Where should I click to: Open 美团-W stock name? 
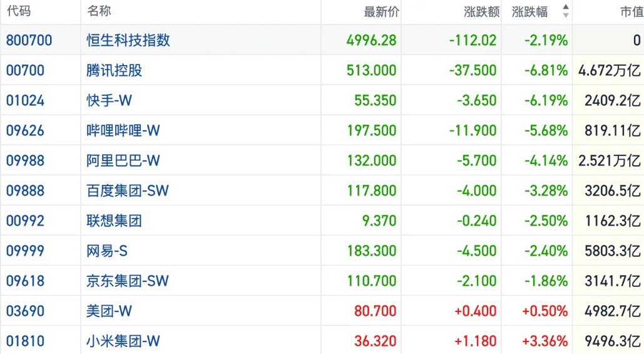click(x=110, y=311)
